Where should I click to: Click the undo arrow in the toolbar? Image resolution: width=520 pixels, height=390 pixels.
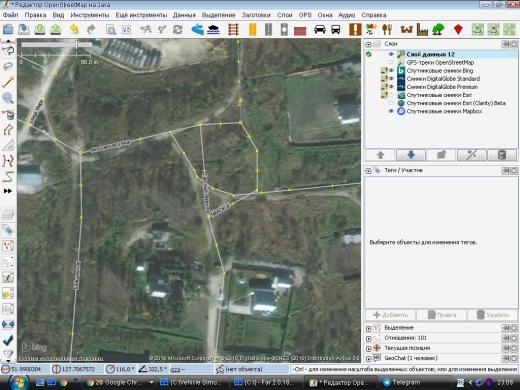[x=74, y=30]
